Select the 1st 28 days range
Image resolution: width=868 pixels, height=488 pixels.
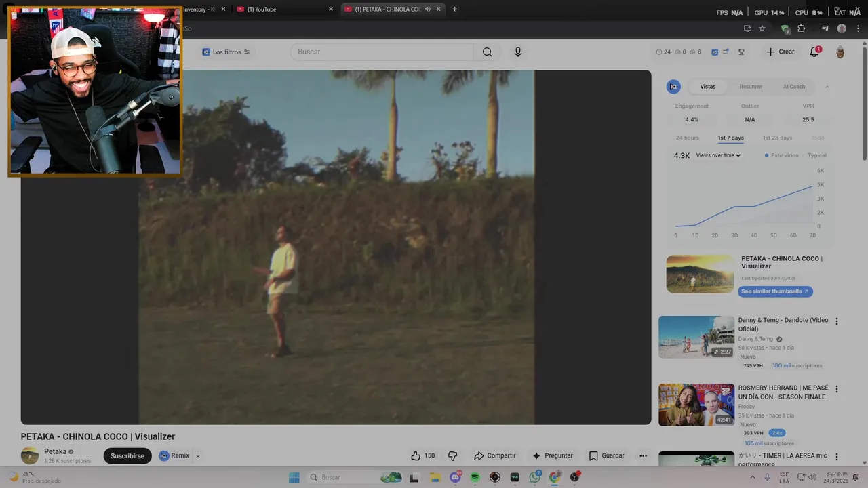click(x=777, y=138)
